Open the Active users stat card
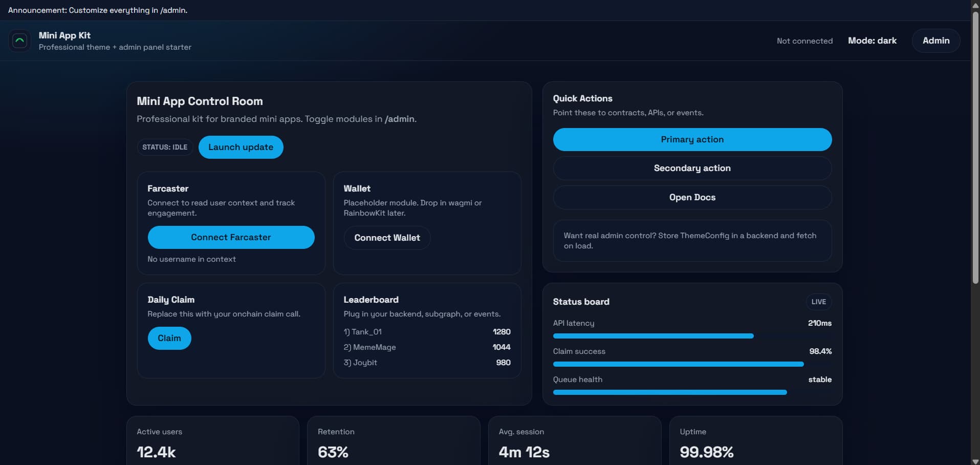Screen dimensions: 980x465 point(212,441)
